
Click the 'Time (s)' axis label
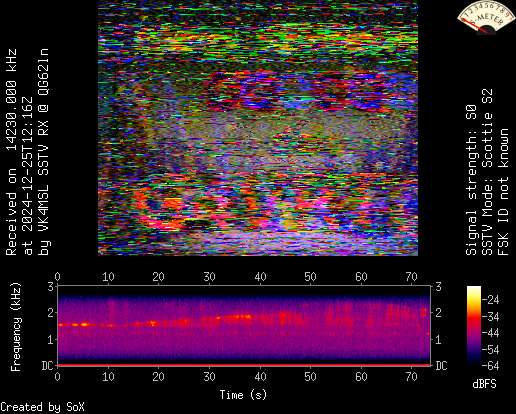243,395
